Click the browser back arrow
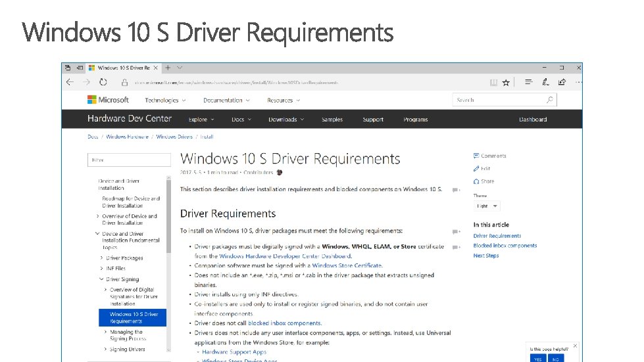Viewport: 644px width, 362px height. tap(70, 82)
